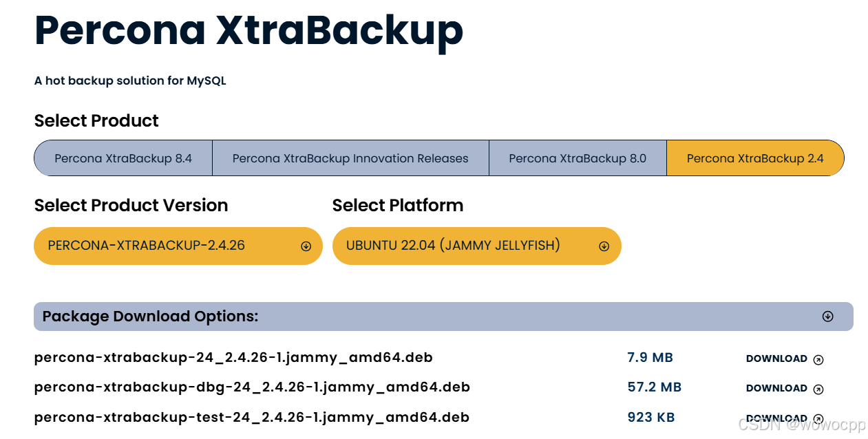The height and width of the screenshot is (439, 868).
Task: Click the percona-xtrabackup-dbg-24_2.4.26-1.jammy_amd64.deb filename
Action: pos(252,387)
